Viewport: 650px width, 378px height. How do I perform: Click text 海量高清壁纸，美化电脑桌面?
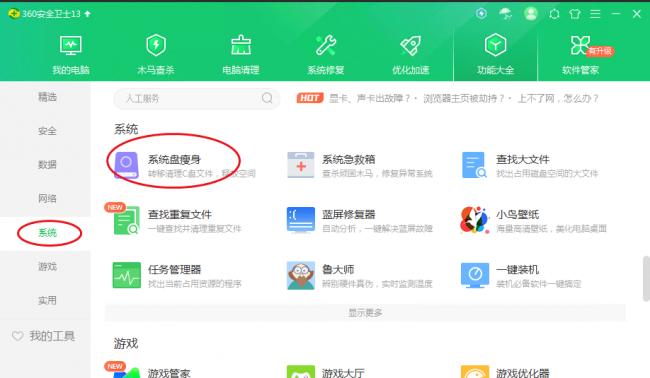point(551,229)
